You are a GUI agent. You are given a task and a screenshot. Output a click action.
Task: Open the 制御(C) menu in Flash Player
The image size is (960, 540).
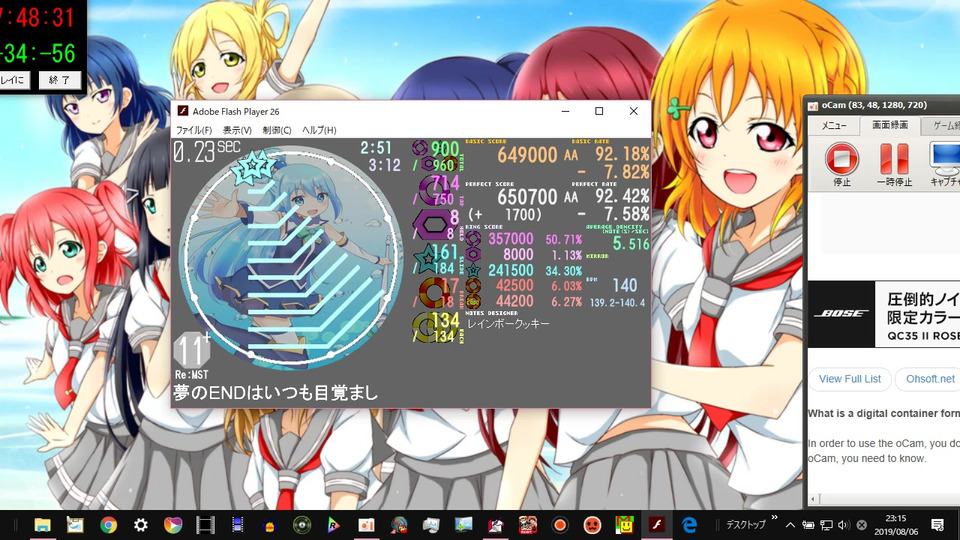[277, 130]
